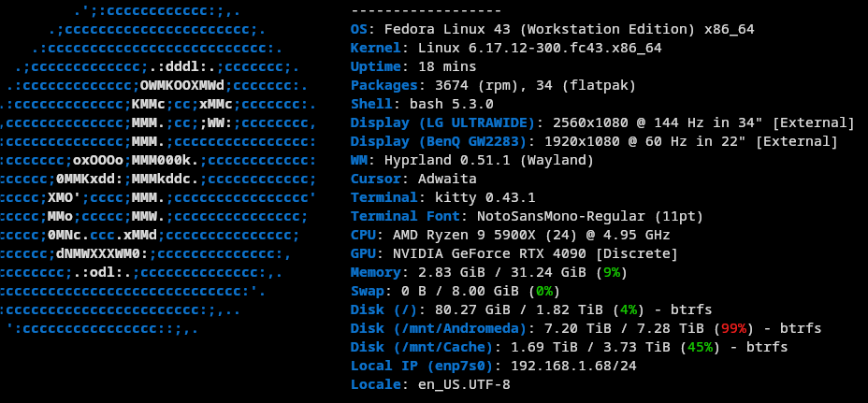Select the swap usage "0 B / 8.00 GiB"
The height and width of the screenshot is (403, 868).
(x=460, y=291)
